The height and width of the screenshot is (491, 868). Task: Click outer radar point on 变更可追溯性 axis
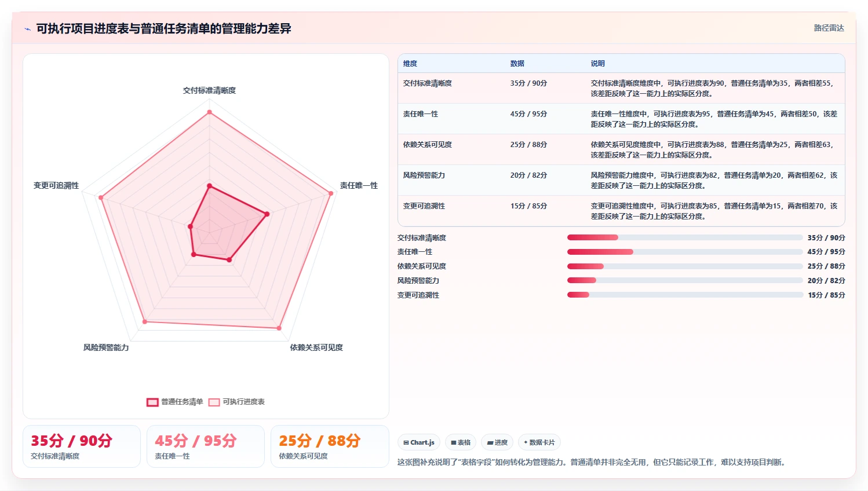[x=101, y=197]
